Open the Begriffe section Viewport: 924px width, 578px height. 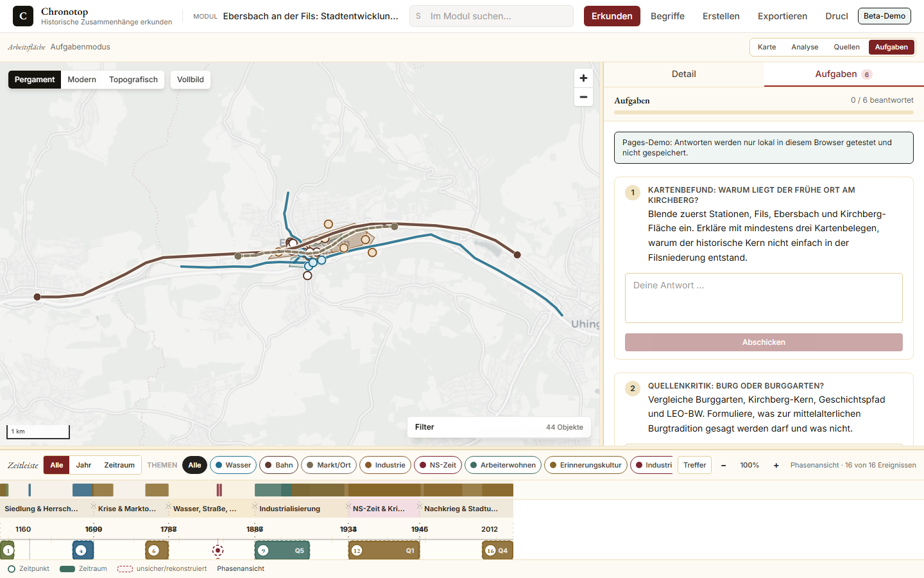coord(667,16)
